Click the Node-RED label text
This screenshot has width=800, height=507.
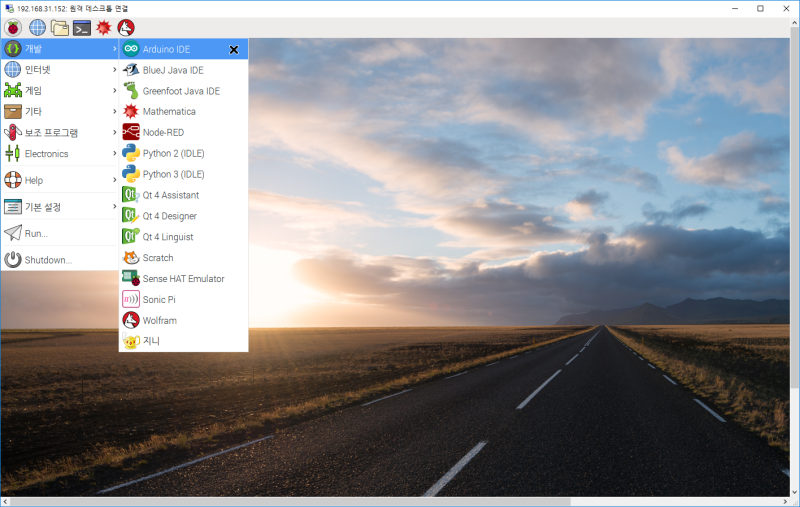(x=163, y=132)
